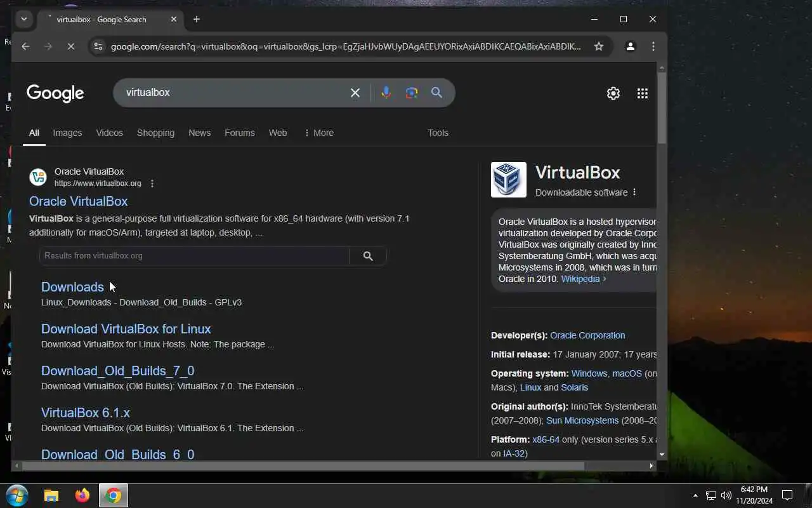Click the page scroll-down arrow
The width and height of the screenshot is (812, 508).
coord(662,455)
